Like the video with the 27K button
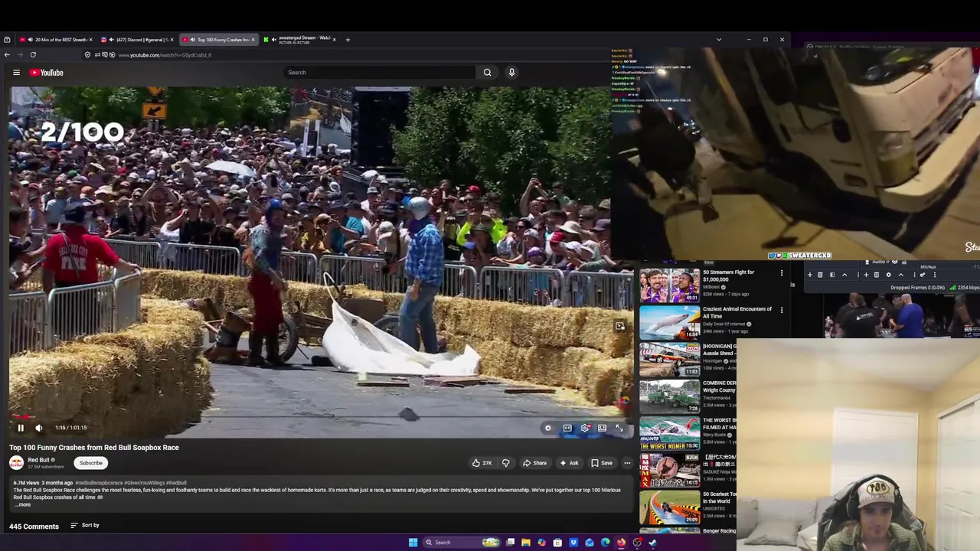 point(482,463)
